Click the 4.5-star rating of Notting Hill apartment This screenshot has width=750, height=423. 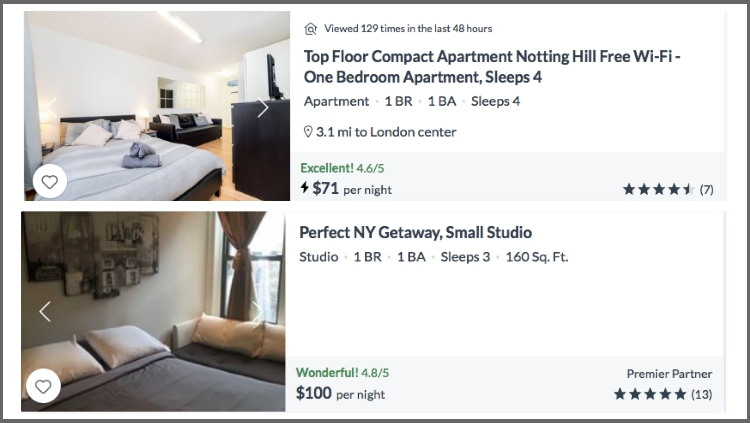(x=658, y=189)
